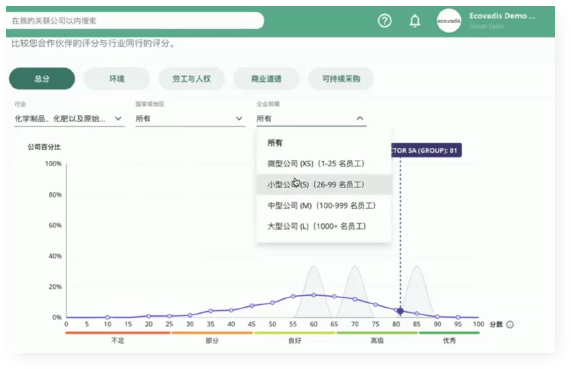The width and height of the screenshot is (571, 369).
Task: Collapse the 企业规模 dropdown chevron
Action: point(360,118)
